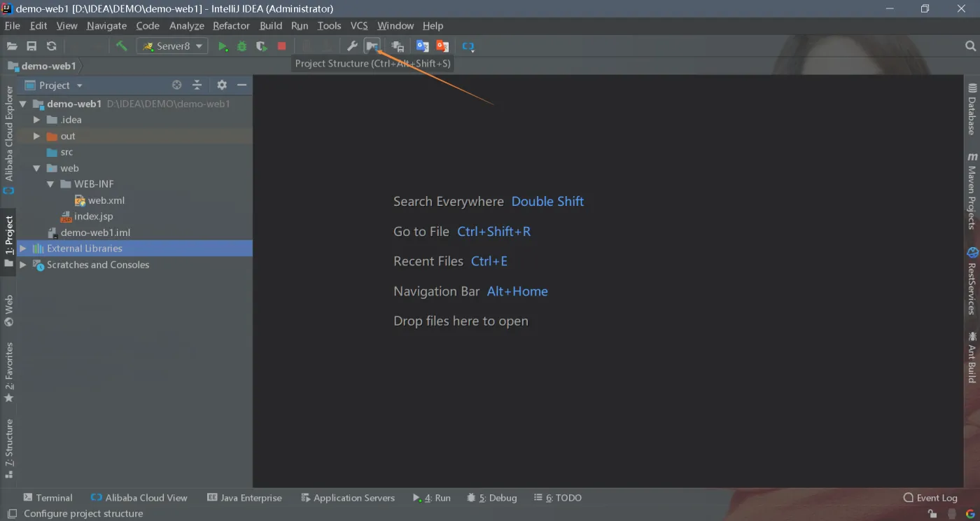
Task: Select the src folder
Action: click(x=59, y=152)
